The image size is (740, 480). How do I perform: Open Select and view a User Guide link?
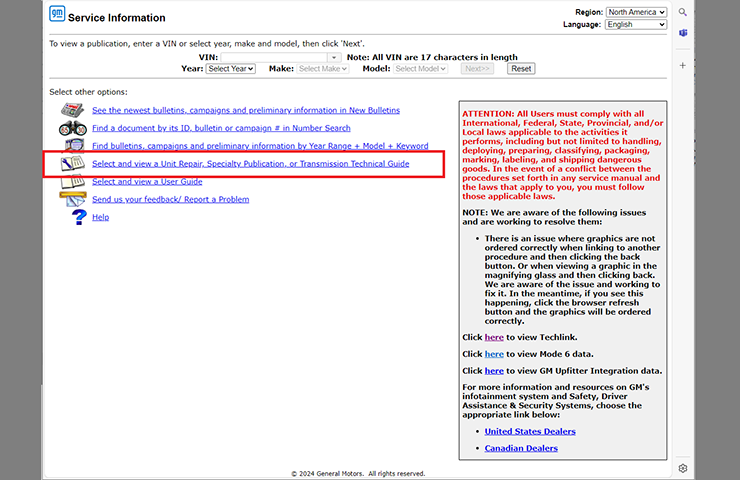click(147, 182)
